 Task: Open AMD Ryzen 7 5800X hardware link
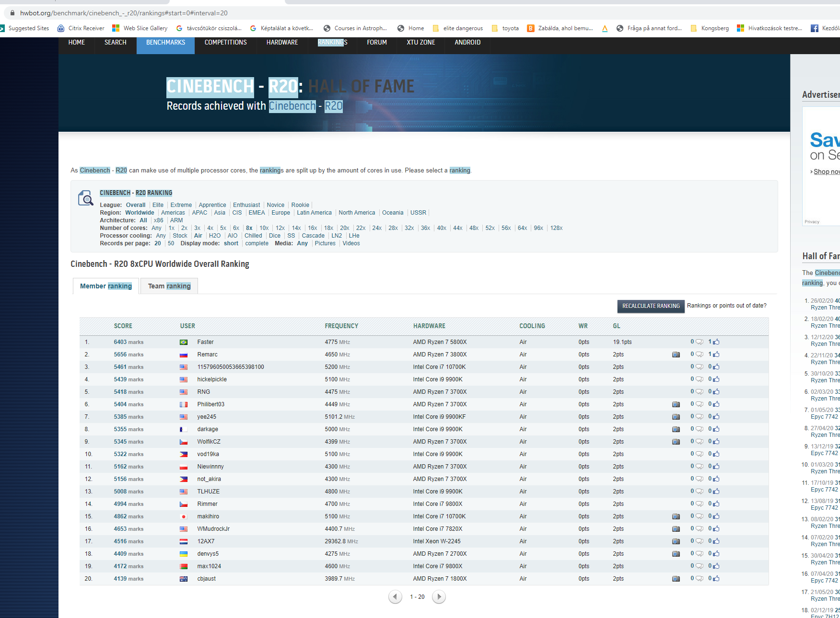point(440,342)
